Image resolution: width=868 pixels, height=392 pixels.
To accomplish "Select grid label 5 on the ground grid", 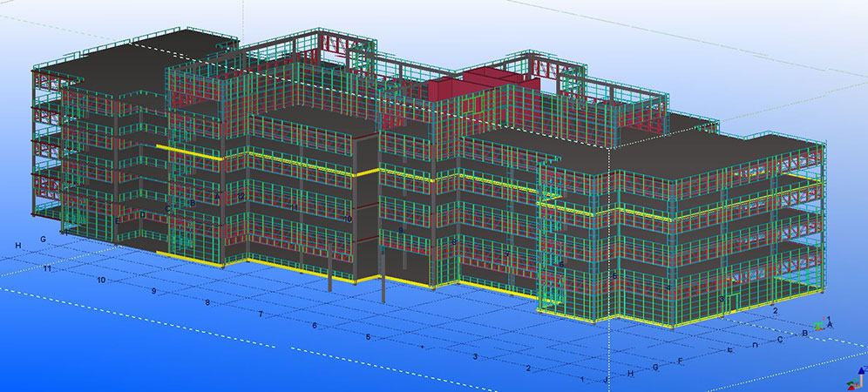I will pos(368,337).
